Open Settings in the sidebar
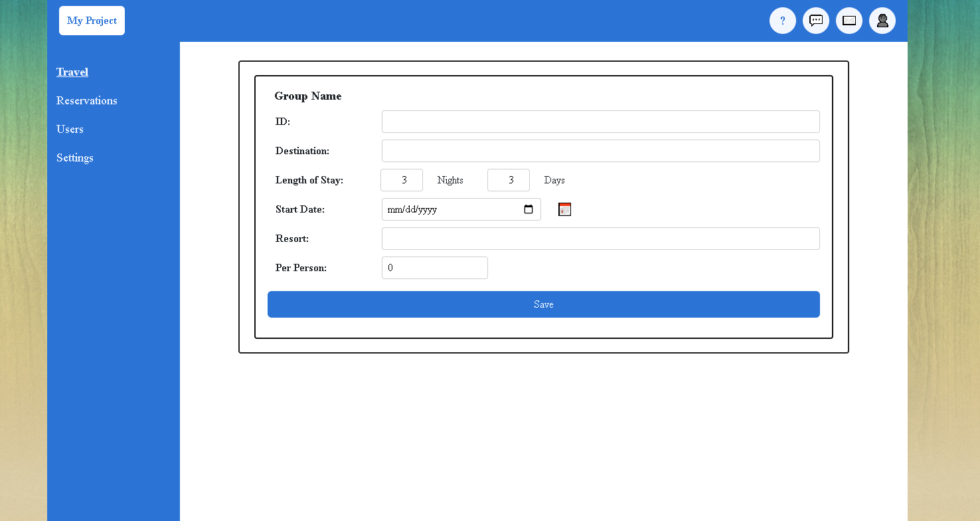This screenshot has width=980, height=521. point(75,157)
